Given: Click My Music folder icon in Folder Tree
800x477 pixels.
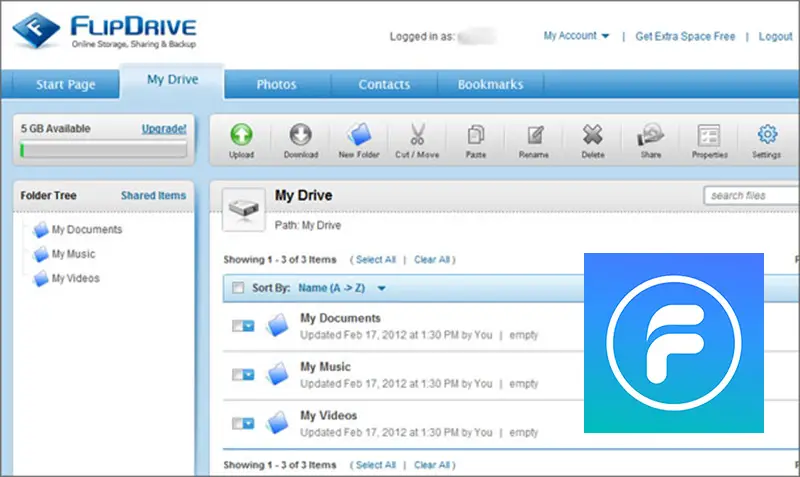Looking at the screenshot, I should 41,254.
